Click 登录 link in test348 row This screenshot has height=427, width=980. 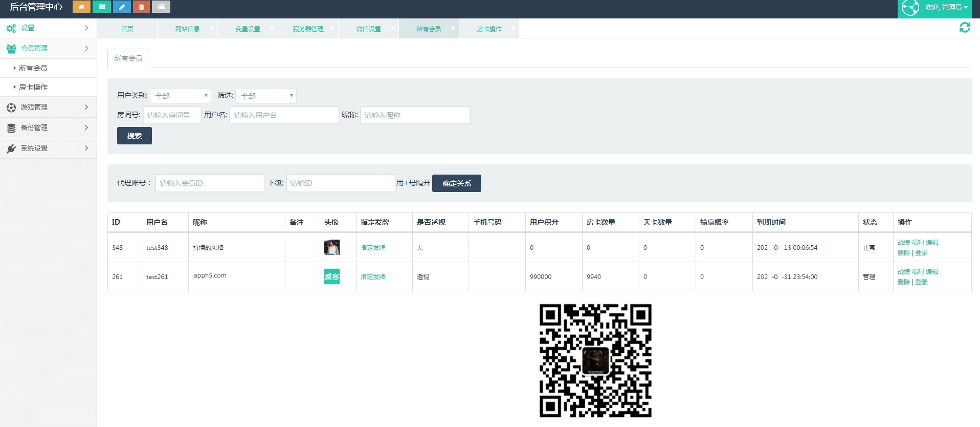[921, 253]
